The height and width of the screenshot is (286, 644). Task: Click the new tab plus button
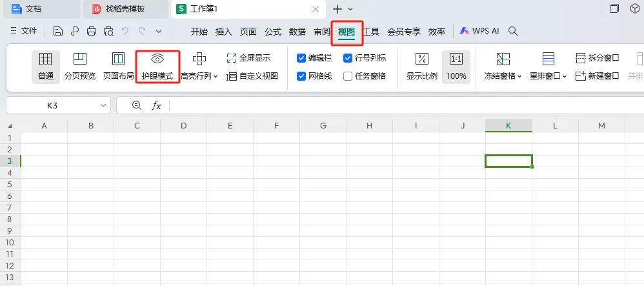point(337,9)
